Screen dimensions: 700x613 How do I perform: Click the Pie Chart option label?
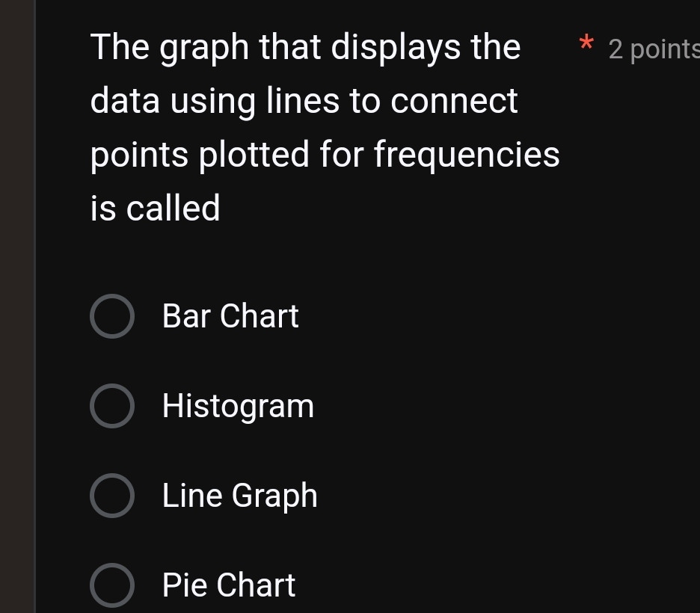[228, 585]
